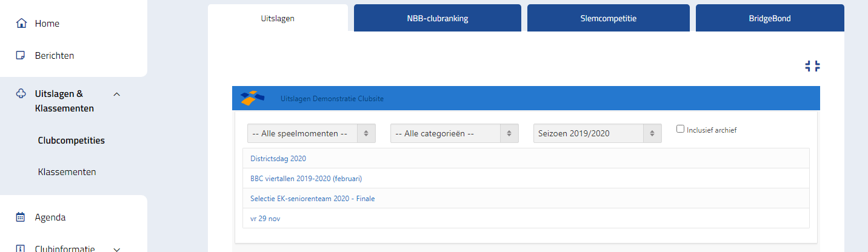
Task: Switch to the NBB-clubranking tab
Action: (x=437, y=18)
